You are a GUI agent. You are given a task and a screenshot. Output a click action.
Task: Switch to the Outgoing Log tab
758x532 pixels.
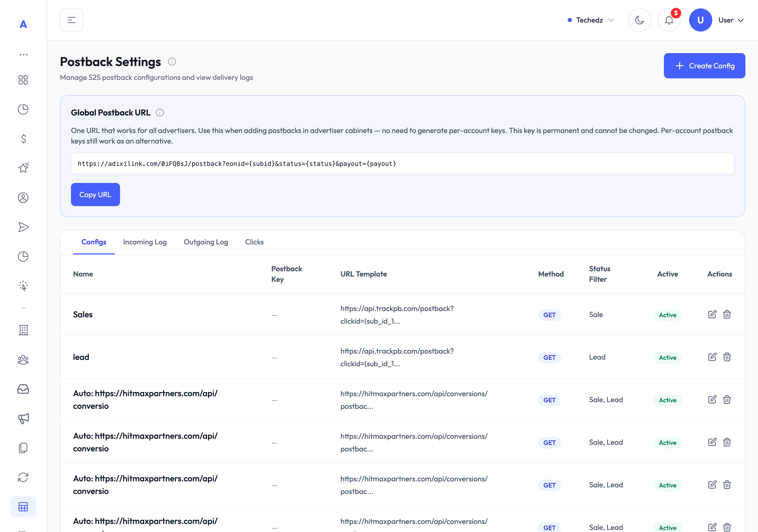click(x=206, y=242)
